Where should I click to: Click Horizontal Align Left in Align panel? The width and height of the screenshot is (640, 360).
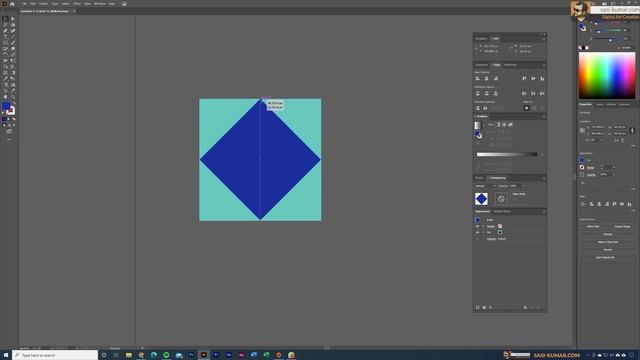pyautogui.click(x=478, y=78)
